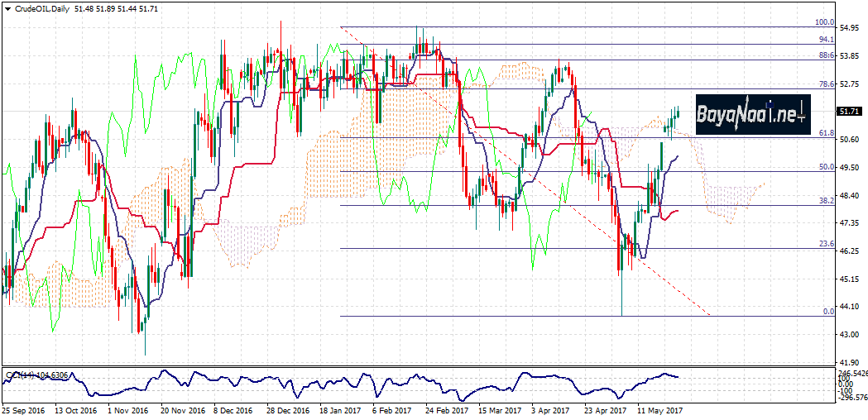868x420 pixels.
Task: Select the 61.8 Fibonacci retracement label
Action: tap(825, 133)
